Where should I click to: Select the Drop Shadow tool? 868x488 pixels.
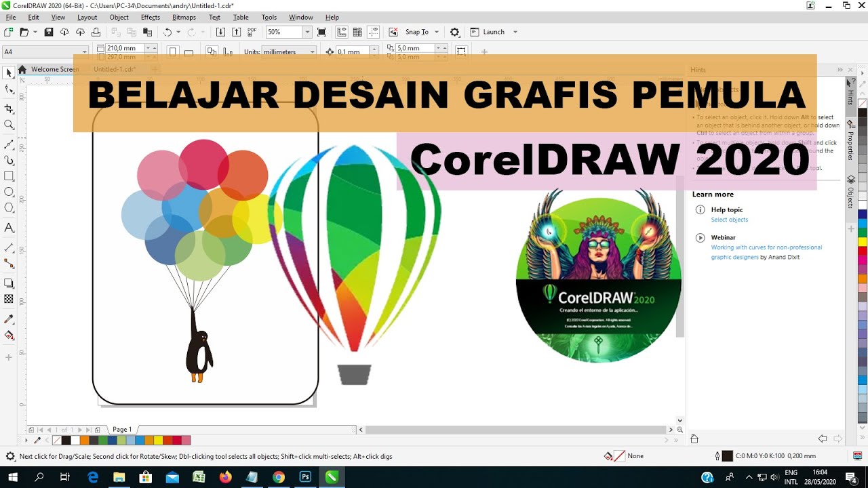click(9, 283)
